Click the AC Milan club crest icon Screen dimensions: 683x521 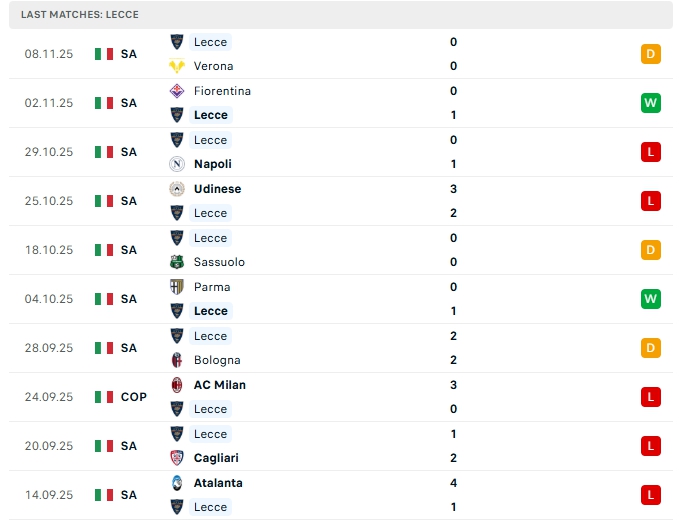tap(177, 385)
